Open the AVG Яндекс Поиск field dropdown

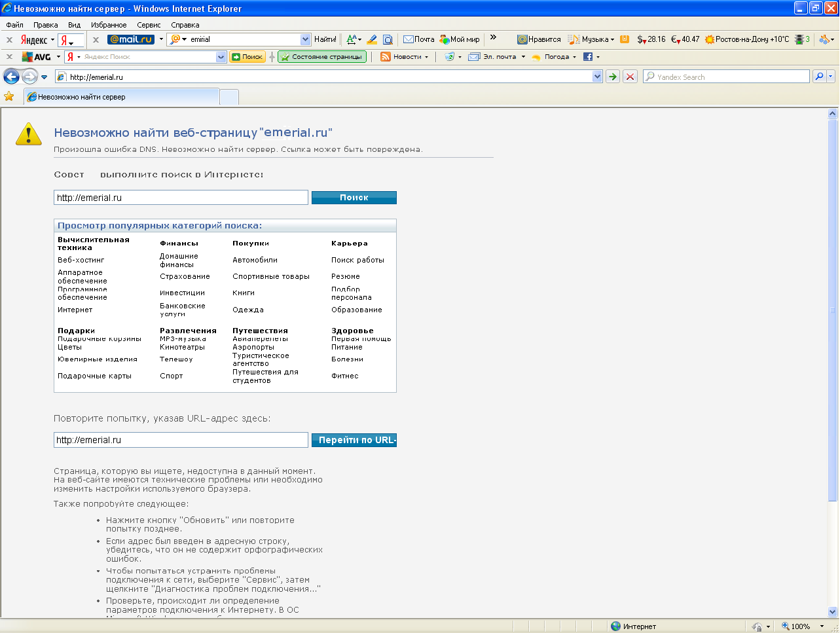coord(221,57)
